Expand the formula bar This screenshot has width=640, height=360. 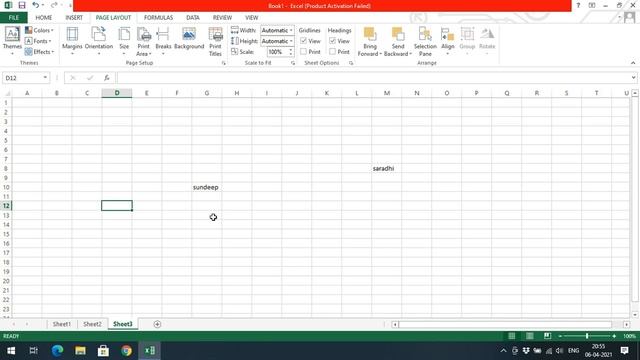click(633, 78)
